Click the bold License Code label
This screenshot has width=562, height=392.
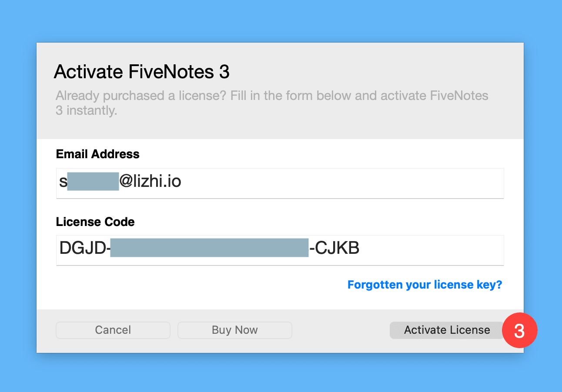pyautogui.click(x=95, y=222)
